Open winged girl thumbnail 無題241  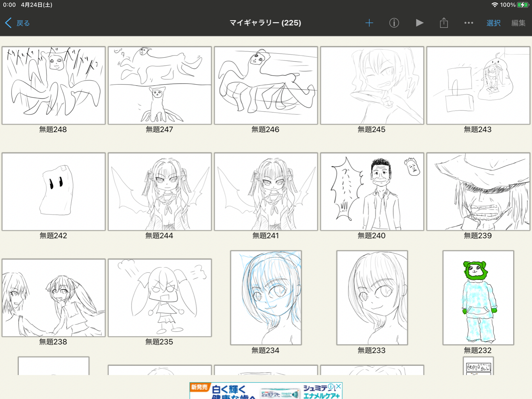click(x=266, y=192)
